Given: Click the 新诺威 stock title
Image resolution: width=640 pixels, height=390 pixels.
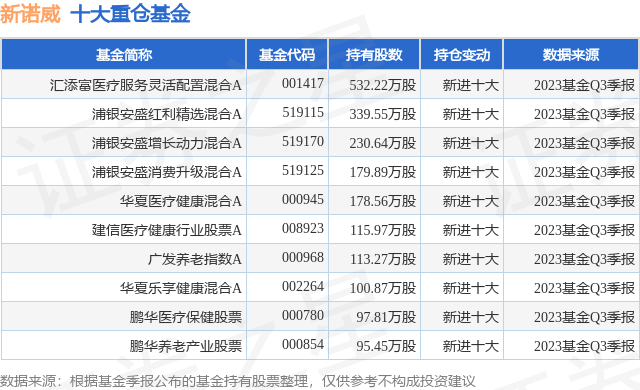Looking at the screenshot, I should coord(31,14).
